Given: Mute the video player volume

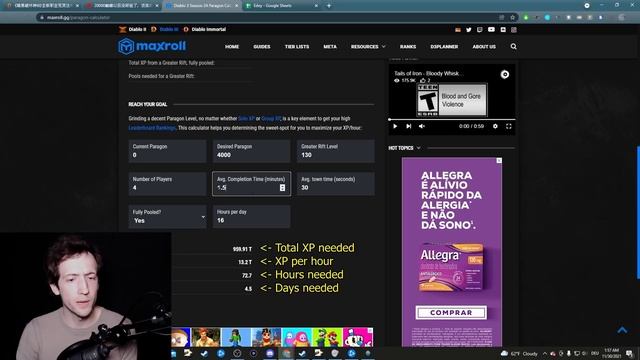Looking at the screenshot, I should tap(422, 126).
